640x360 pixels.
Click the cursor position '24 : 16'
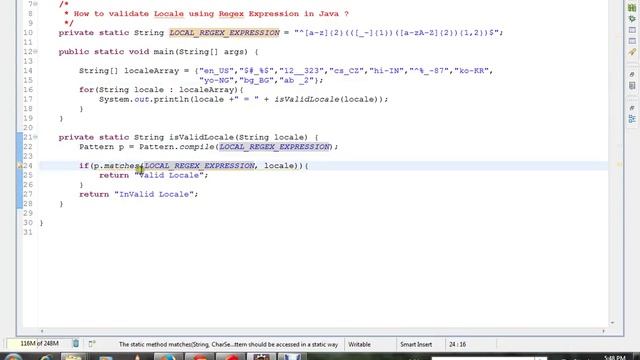click(x=458, y=344)
